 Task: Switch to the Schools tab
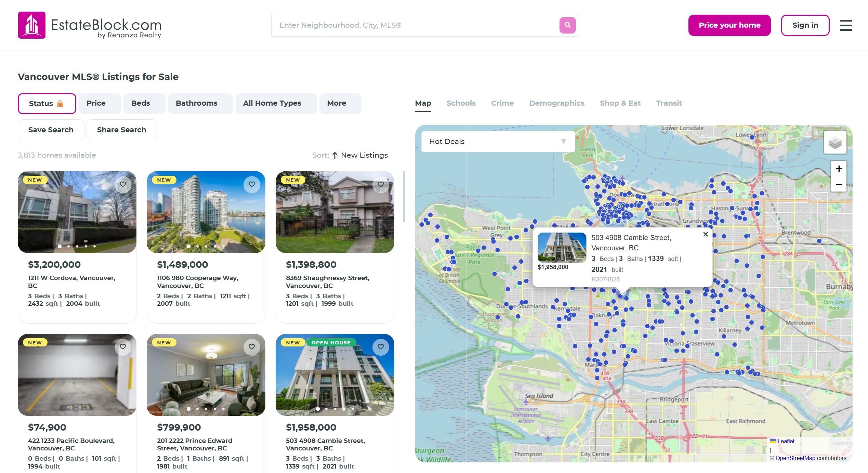(x=461, y=103)
